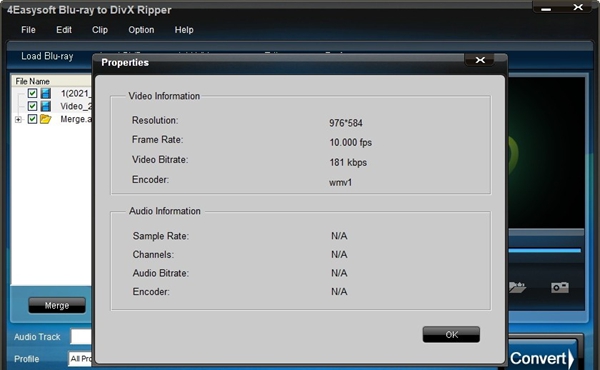
Task: Click OK in the Properties dialog
Action: click(451, 334)
